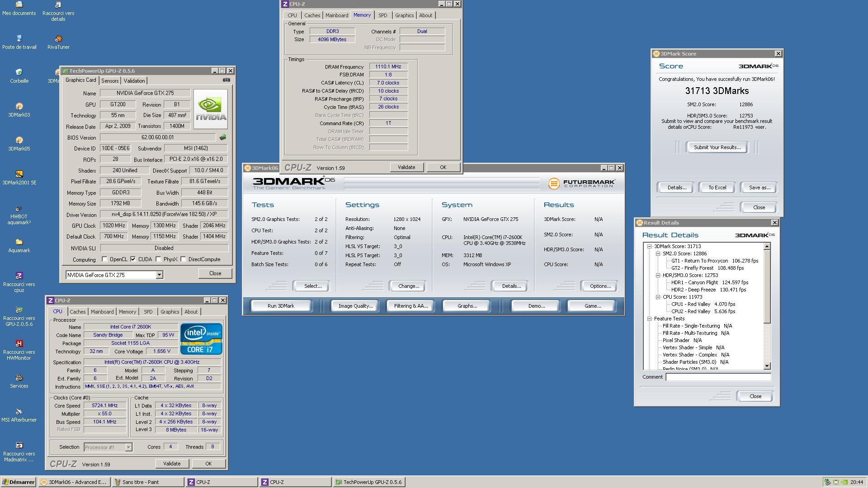The image size is (868, 488).
Task: Click the Filtering & AA button
Action: click(x=410, y=306)
